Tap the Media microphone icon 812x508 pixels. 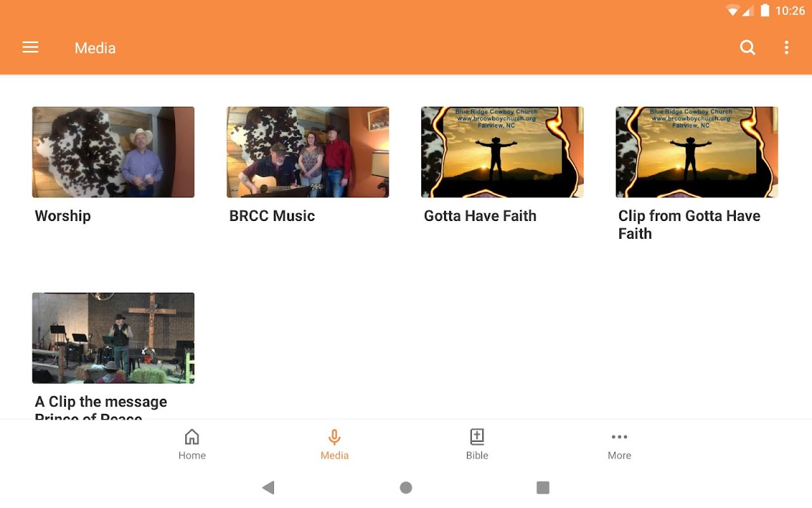[x=334, y=437]
